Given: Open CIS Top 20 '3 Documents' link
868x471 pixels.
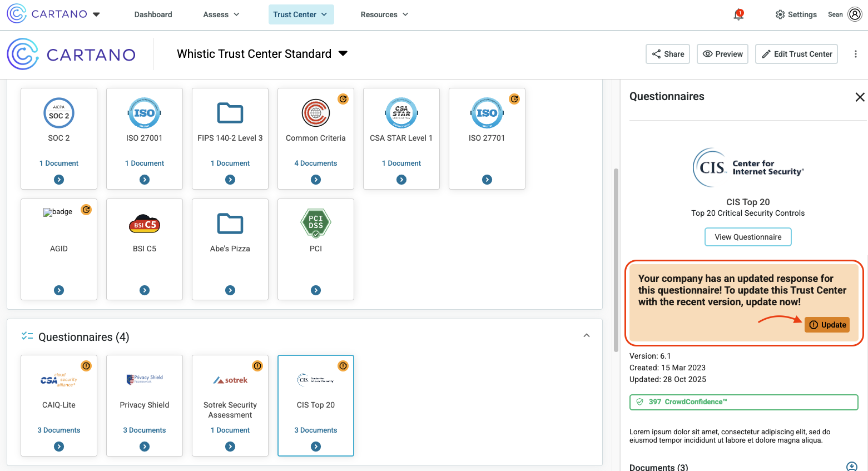Looking at the screenshot, I should click(316, 430).
